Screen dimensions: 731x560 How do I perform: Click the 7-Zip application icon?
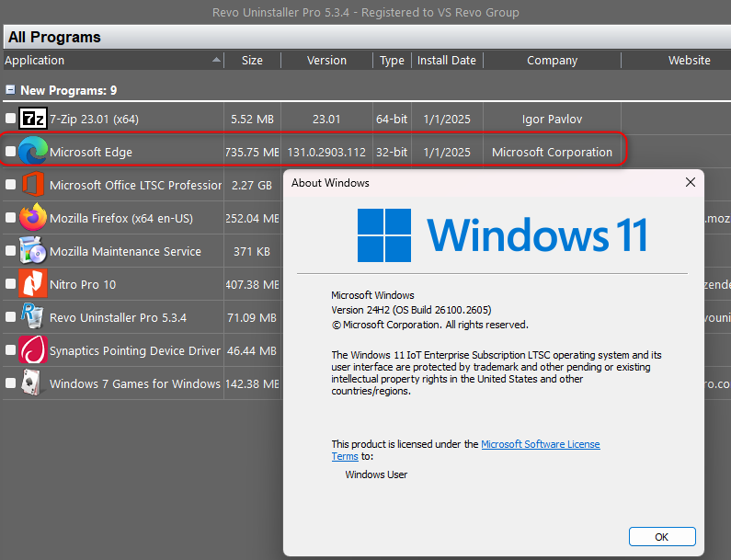(x=32, y=119)
